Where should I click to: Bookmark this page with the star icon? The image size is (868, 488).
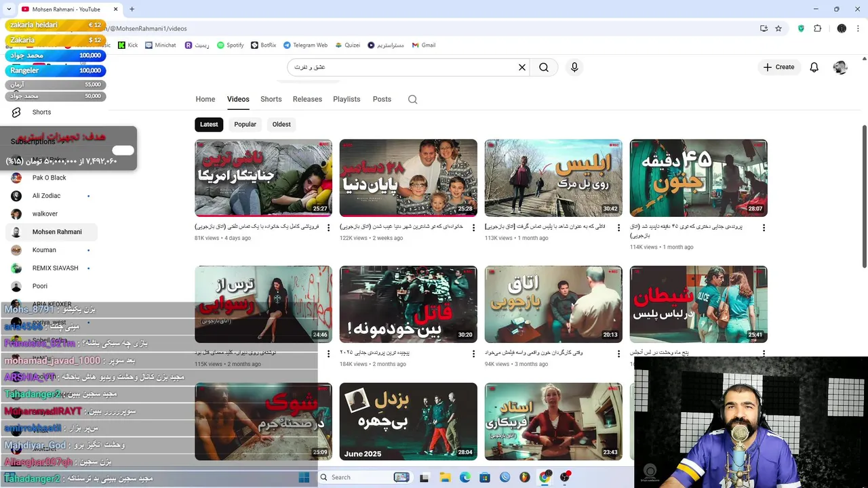778,28
